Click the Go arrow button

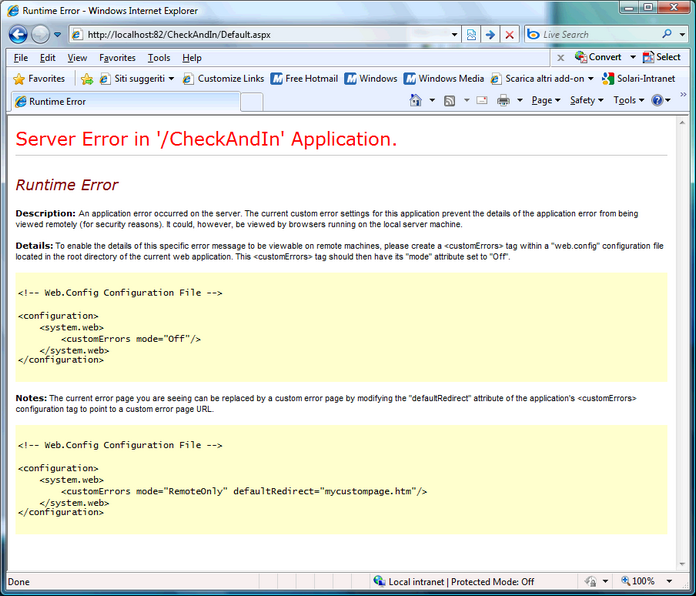490,35
